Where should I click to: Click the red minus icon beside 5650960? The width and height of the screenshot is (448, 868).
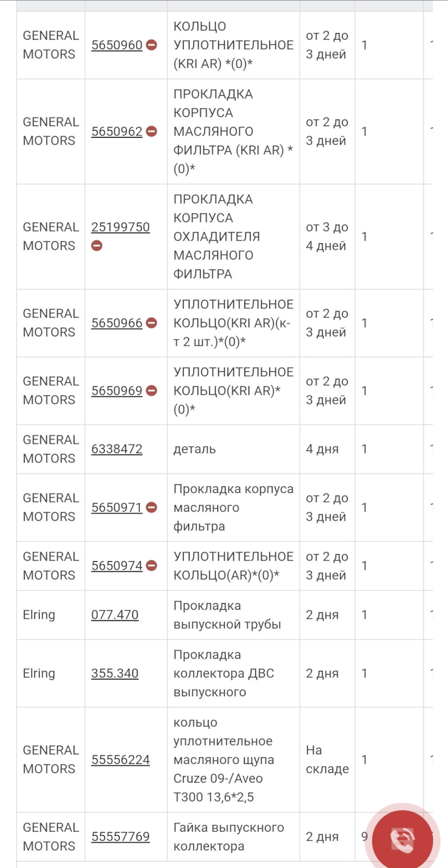[x=152, y=45]
